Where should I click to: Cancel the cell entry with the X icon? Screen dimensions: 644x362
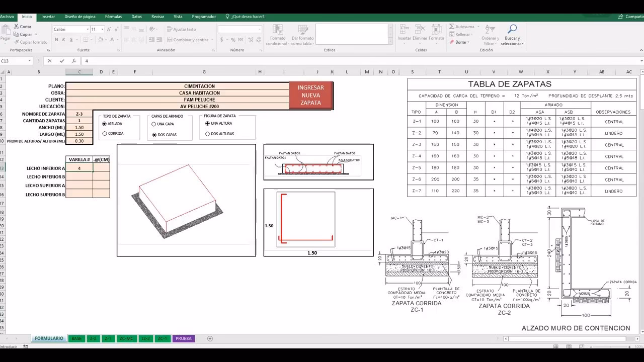(x=49, y=61)
